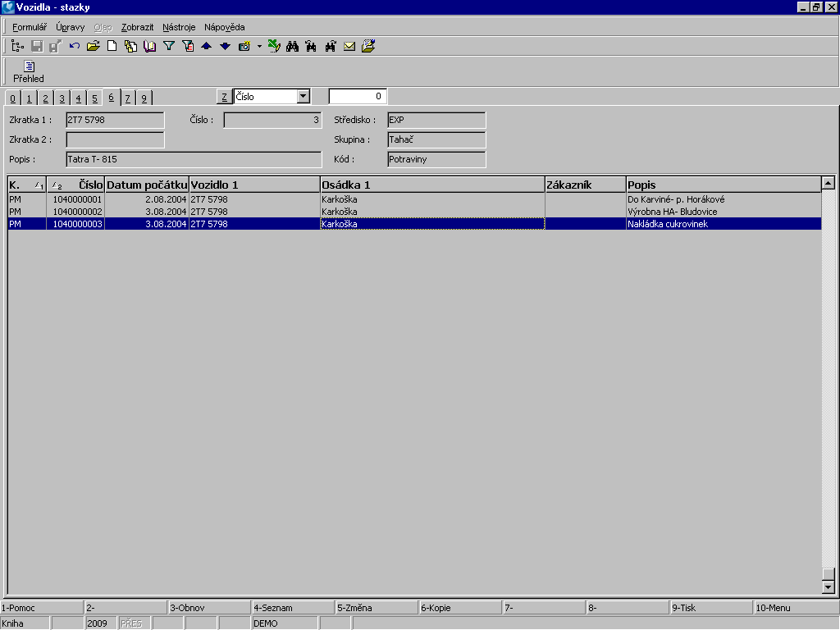
Task: Switch to tab 4
Action: click(x=78, y=98)
